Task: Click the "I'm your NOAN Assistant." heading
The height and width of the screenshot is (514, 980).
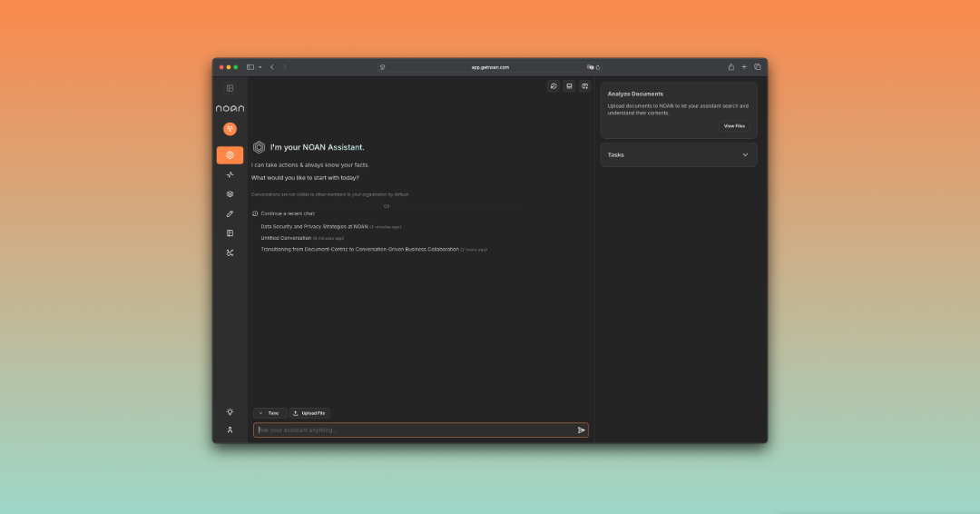Action: [x=317, y=148]
